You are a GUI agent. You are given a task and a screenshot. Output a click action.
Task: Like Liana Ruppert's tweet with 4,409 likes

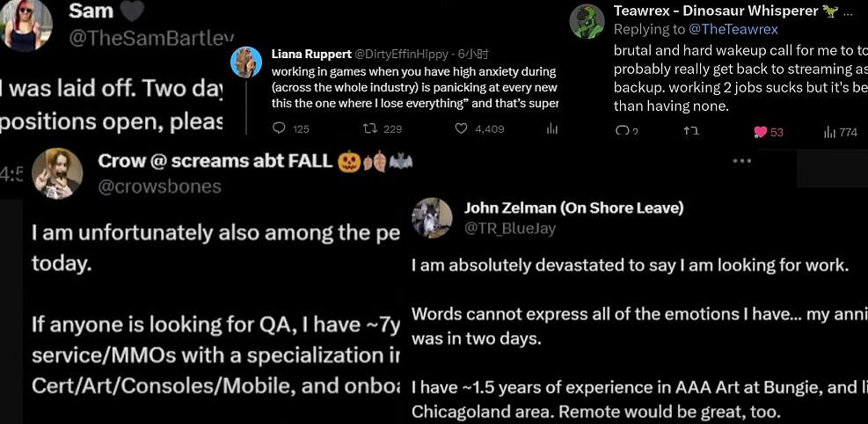tap(461, 128)
